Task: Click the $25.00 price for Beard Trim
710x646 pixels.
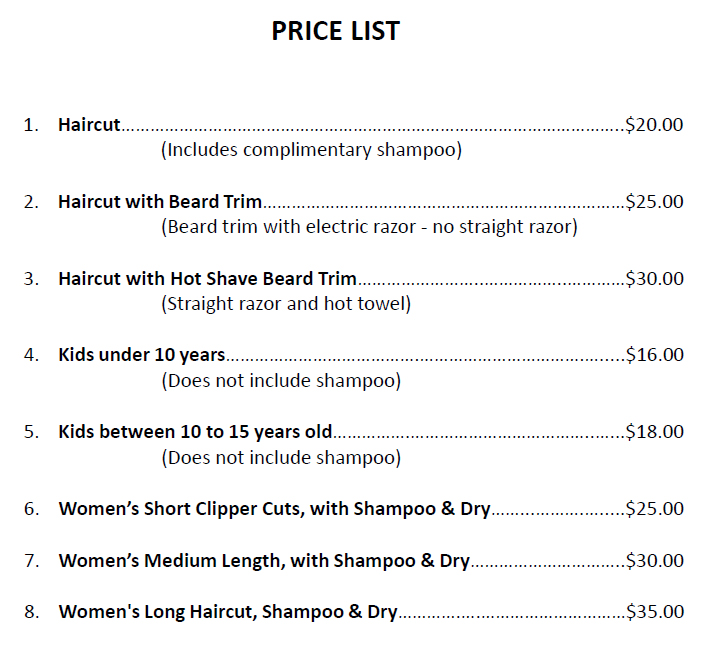Action: pos(654,201)
